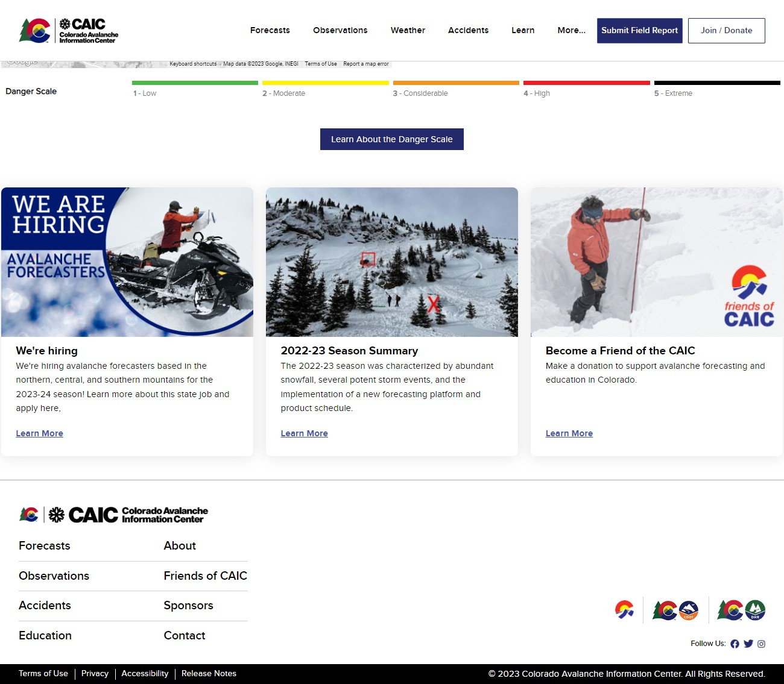Open the Instagram follow icon

pos(762,644)
